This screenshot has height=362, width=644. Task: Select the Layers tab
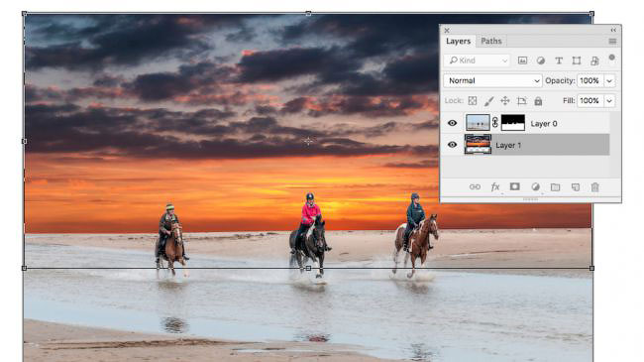click(x=458, y=41)
